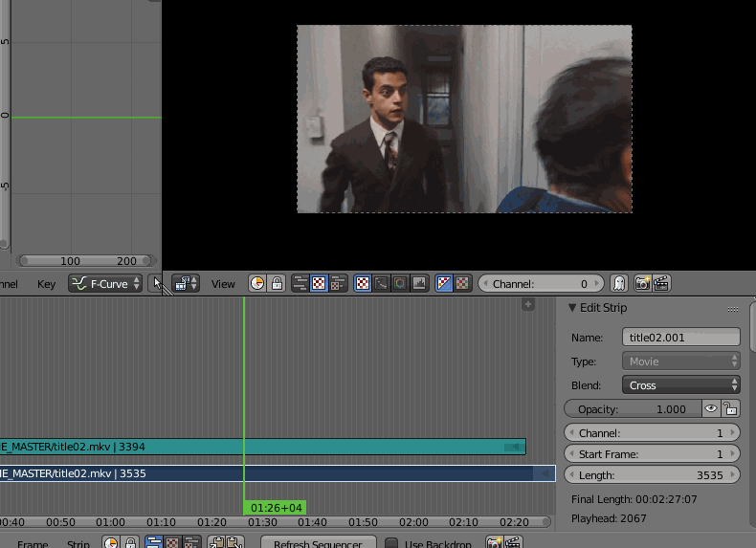The width and height of the screenshot is (756, 548).
Task: Click the playhead frame marker 01:26+04
Action: click(276, 508)
